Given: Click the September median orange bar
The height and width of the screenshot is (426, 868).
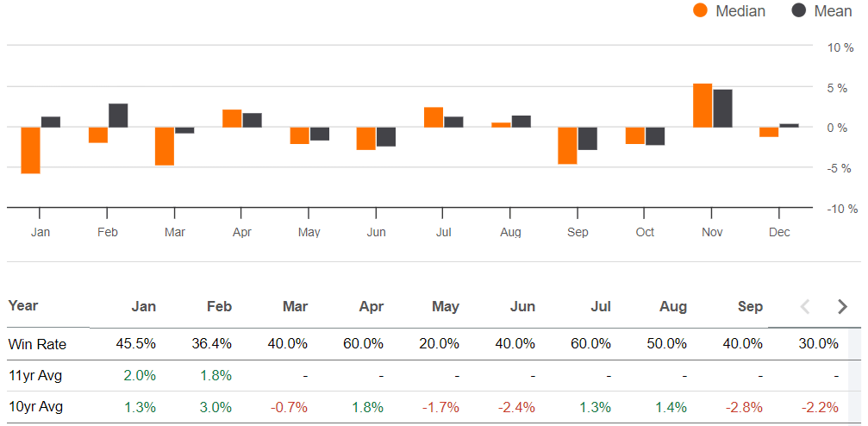Looking at the screenshot, I should 567,145.
